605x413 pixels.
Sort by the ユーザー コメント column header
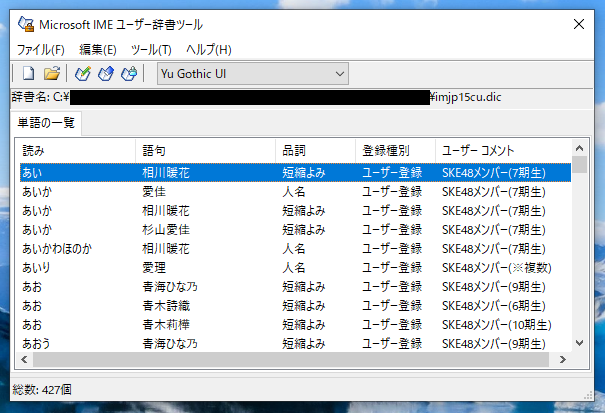click(503, 150)
